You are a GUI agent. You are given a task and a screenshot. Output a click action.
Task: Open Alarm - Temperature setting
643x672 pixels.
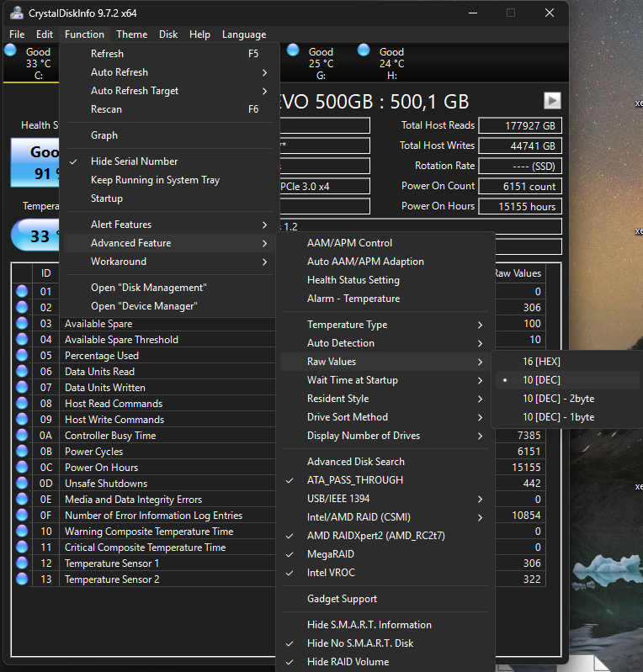(x=385, y=299)
